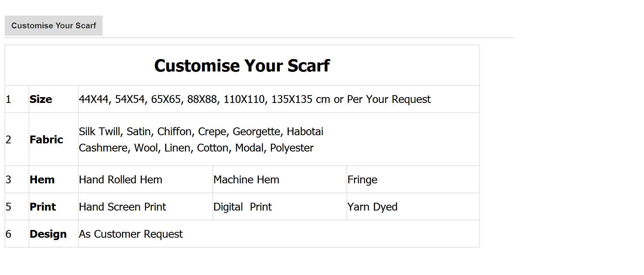
Task: Select the Fabric row label
Action: (46, 140)
